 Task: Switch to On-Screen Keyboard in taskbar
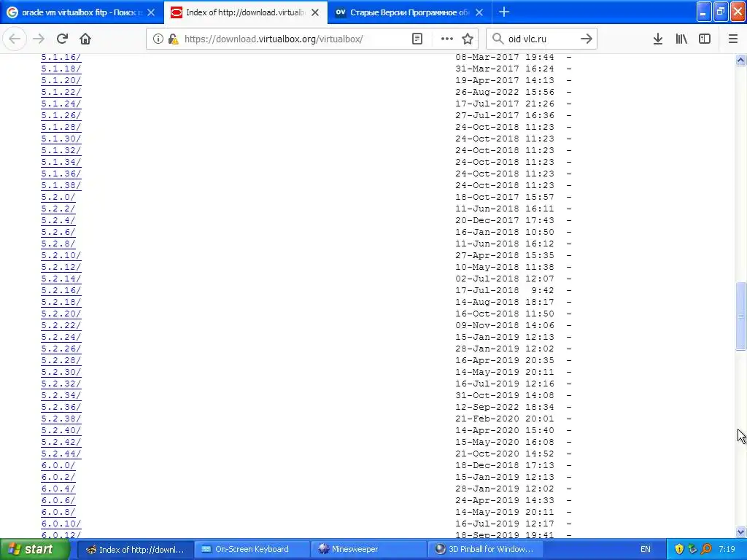coord(252,549)
